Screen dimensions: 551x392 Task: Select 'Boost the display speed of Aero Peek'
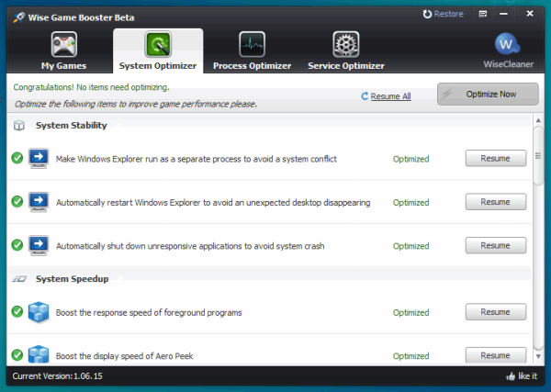124,356
